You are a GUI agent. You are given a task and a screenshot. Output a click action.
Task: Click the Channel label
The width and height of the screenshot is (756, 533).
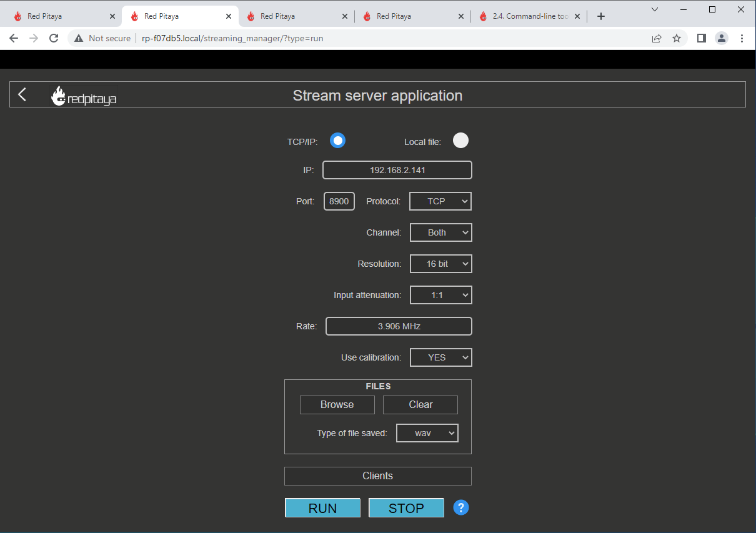click(x=384, y=232)
